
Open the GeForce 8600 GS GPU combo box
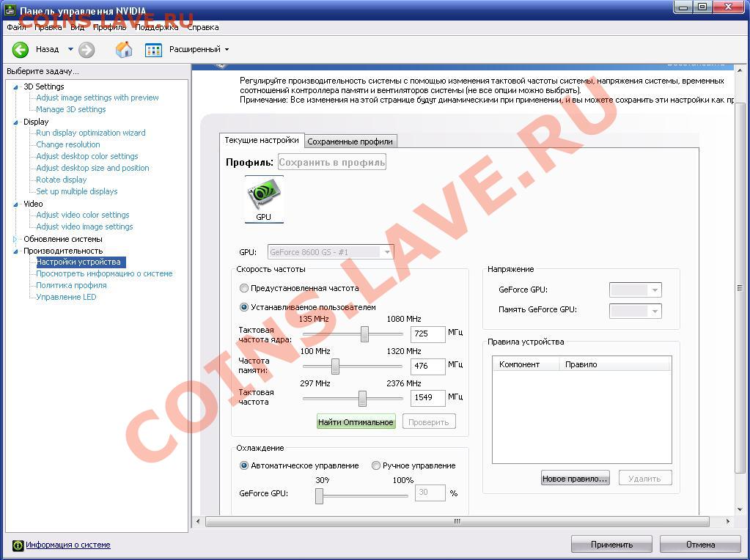click(x=331, y=251)
